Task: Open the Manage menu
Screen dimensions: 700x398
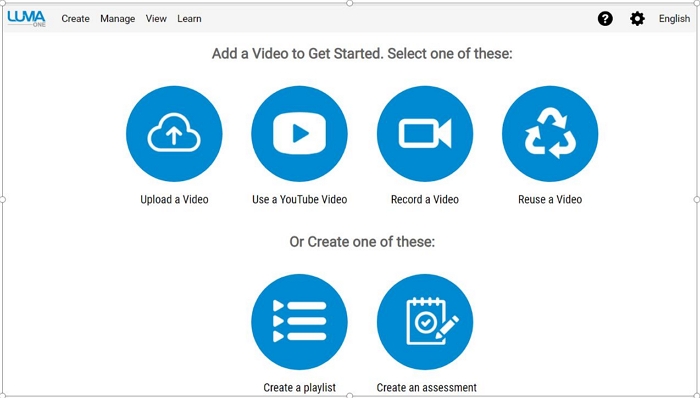Action: click(x=117, y=19)
